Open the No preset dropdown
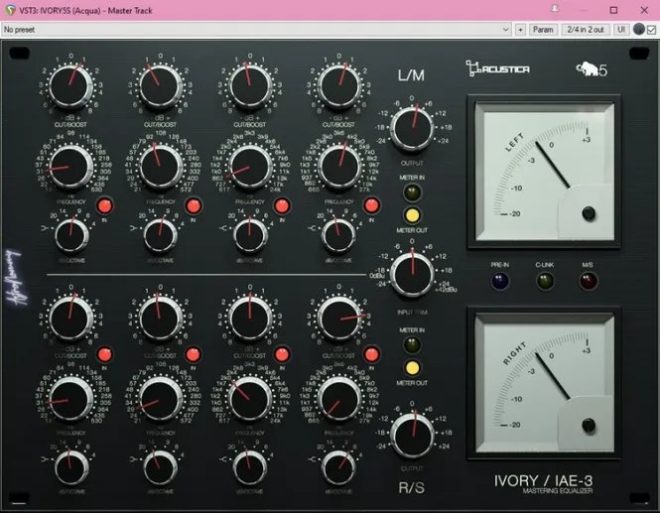Image resolution: width=660 pixels, height=513 pixels. (x=256, y=29)
